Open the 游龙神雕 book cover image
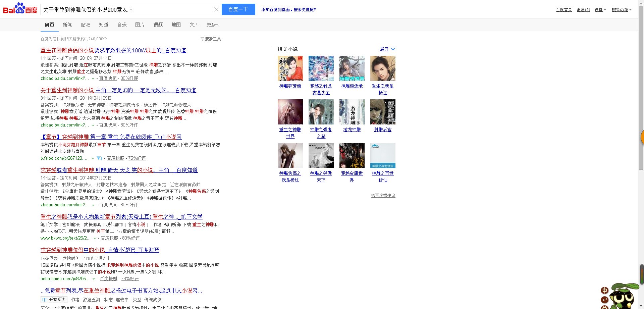 click(x=352, y=112)
